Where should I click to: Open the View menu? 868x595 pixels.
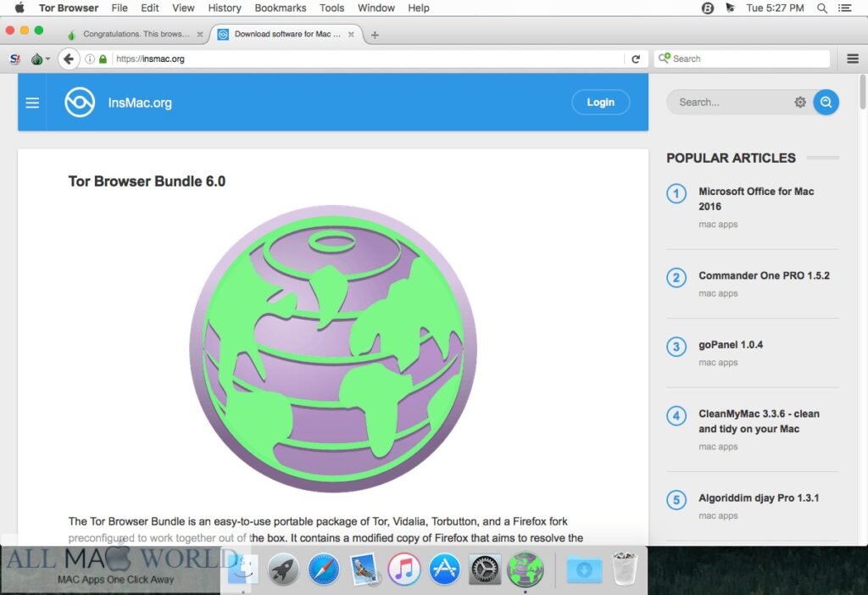[183, 8]
